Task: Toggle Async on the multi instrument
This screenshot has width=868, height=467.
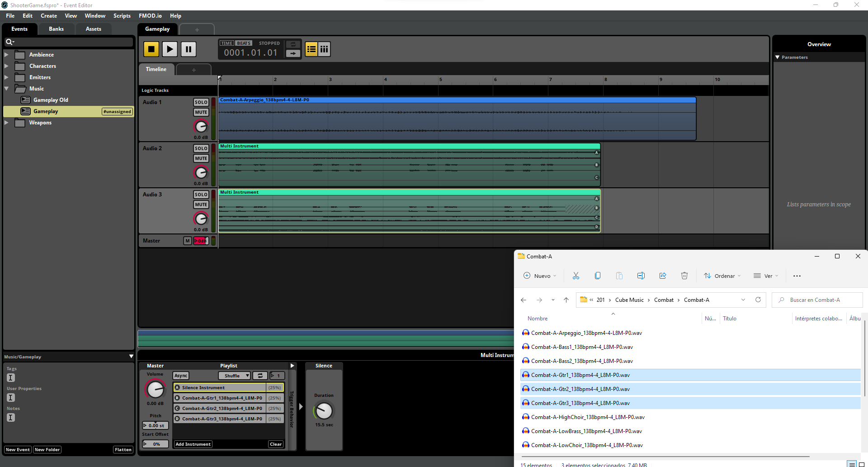Action: (x=181, y=376)
